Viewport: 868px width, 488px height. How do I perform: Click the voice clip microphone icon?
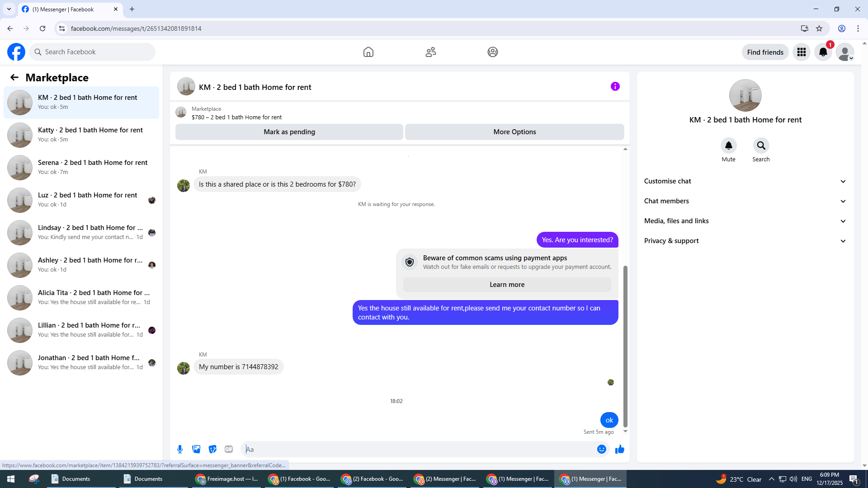coord(180,449)
